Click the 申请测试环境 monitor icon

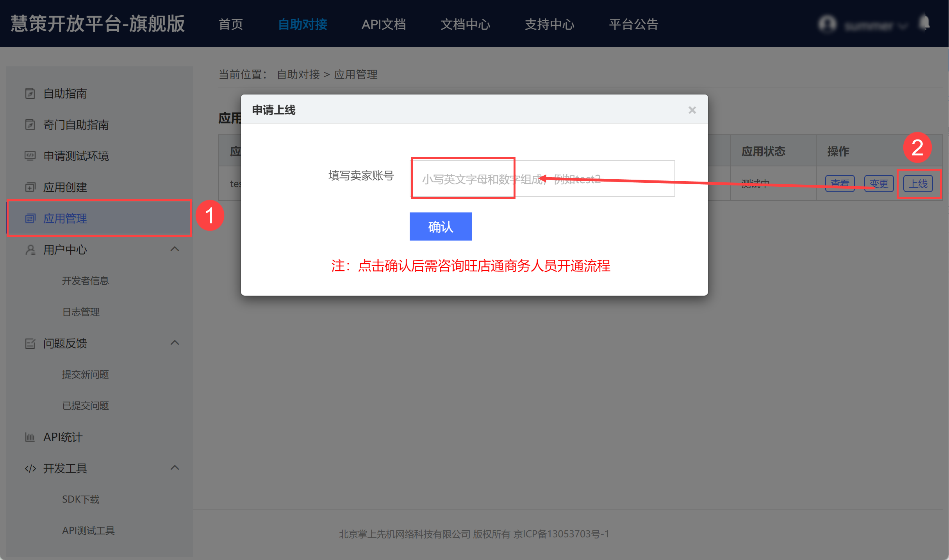point(30,156)
